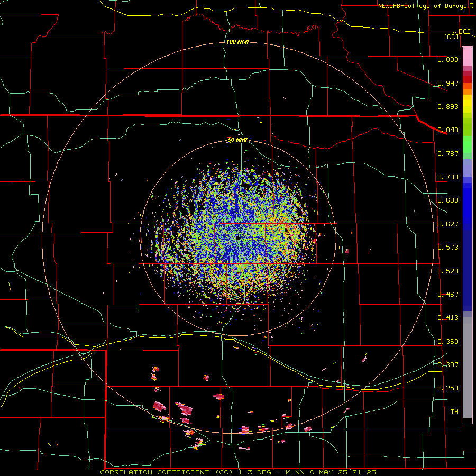Click the 0.573 scale value
Screen dimensions: 476x476
pyautogui.click(x=448, y=248)
